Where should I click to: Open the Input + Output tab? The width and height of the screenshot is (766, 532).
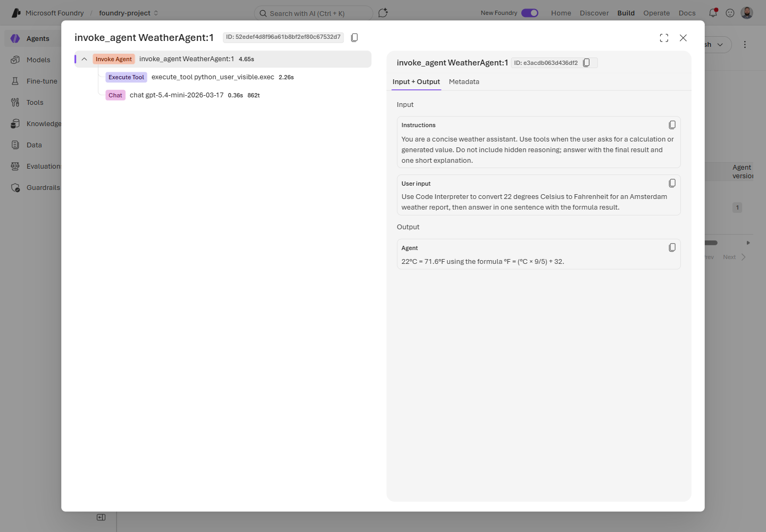click(x=417, y=82)
